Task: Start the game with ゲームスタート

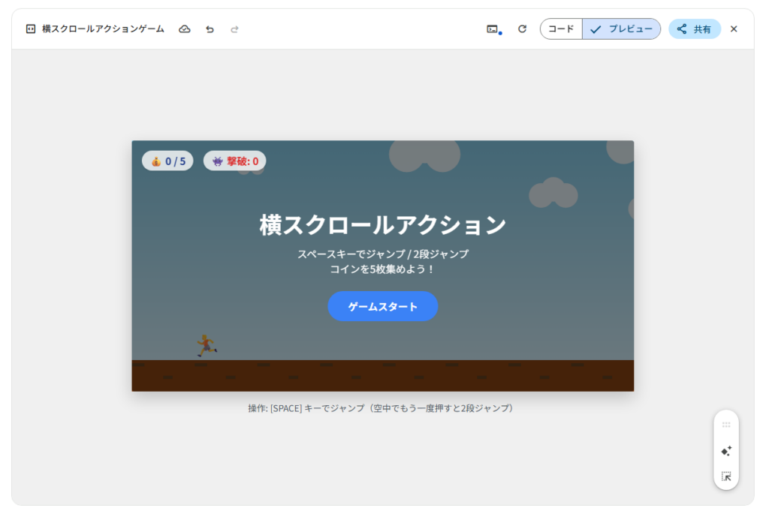Action: 382,306
